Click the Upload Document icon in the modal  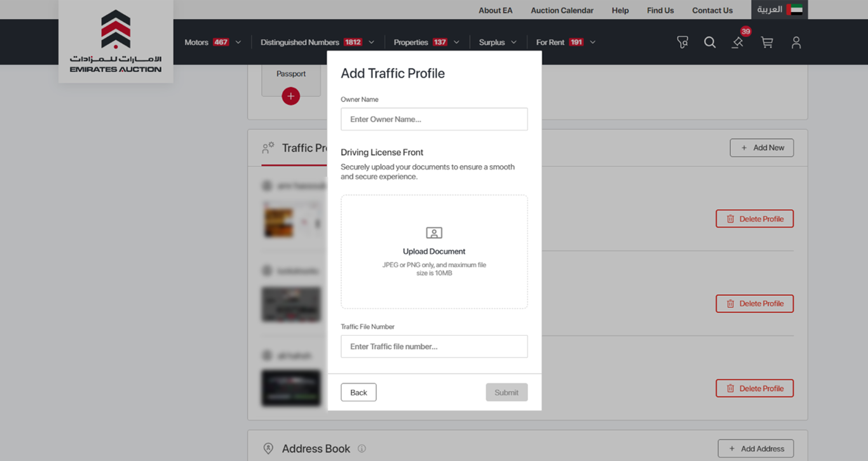click(x=434, y=232)
